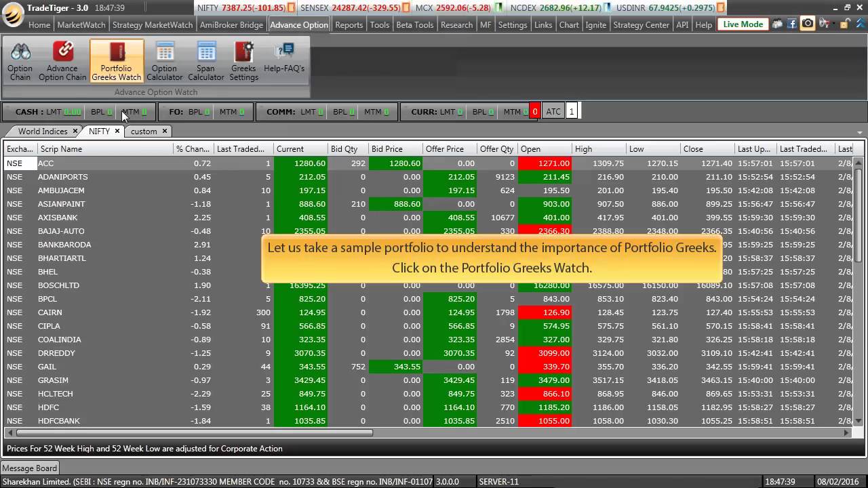Open Advance Option Chain

tap(62, 61)
